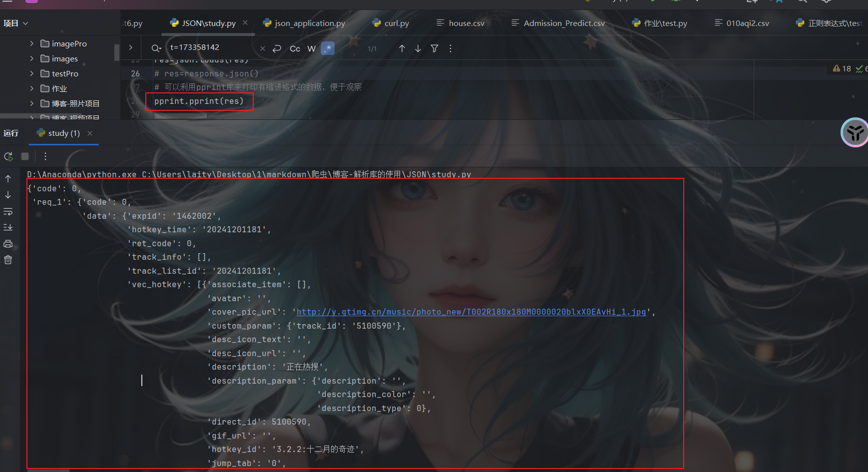
Task: Go to previous search occurrence
Action: point(402,48)
